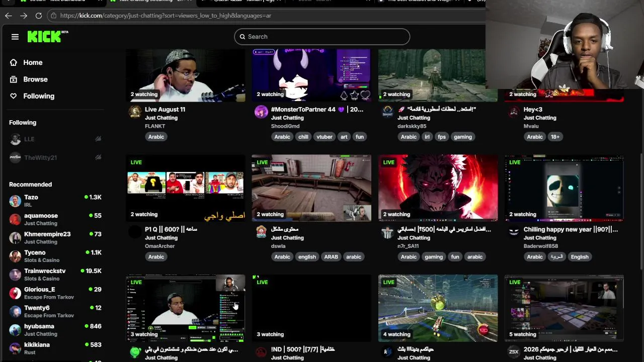Click the browser address bar URL
Image resolution: width=644 pixels, height=362 pixels.
(166, 16)
